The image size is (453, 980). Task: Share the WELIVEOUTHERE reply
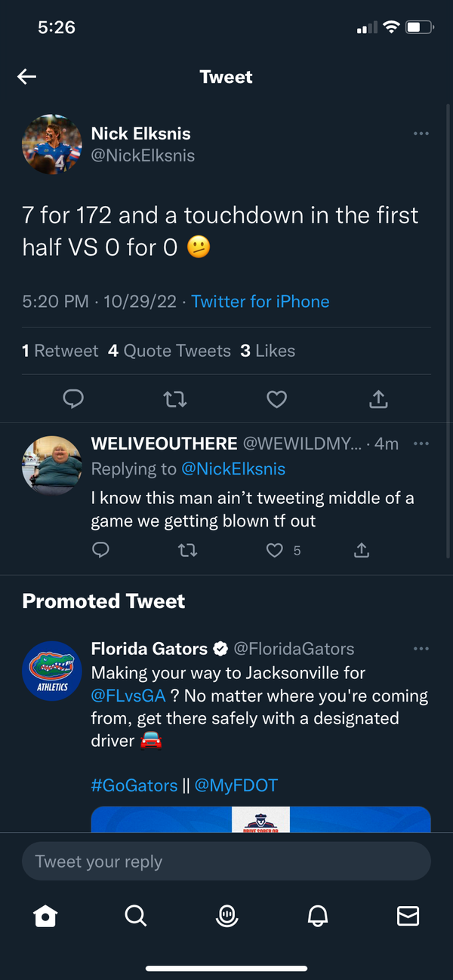(362, 551)
